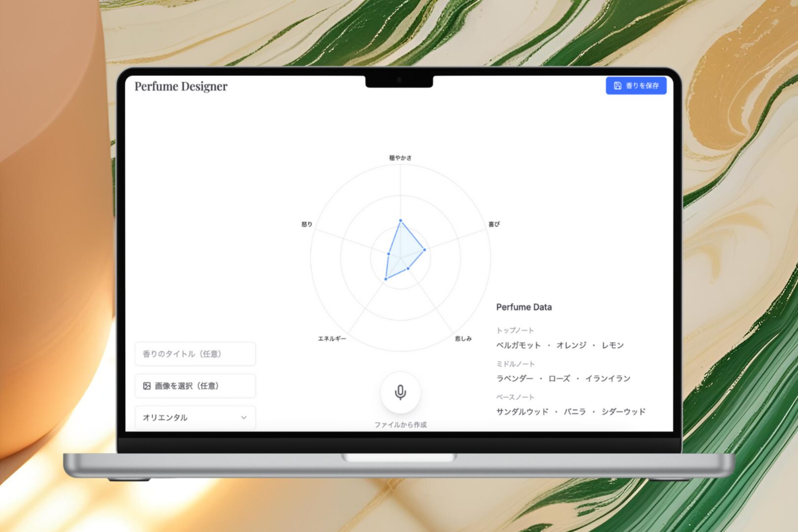Click the microphone record button
The image size is (798, 532).
(400, 392)
